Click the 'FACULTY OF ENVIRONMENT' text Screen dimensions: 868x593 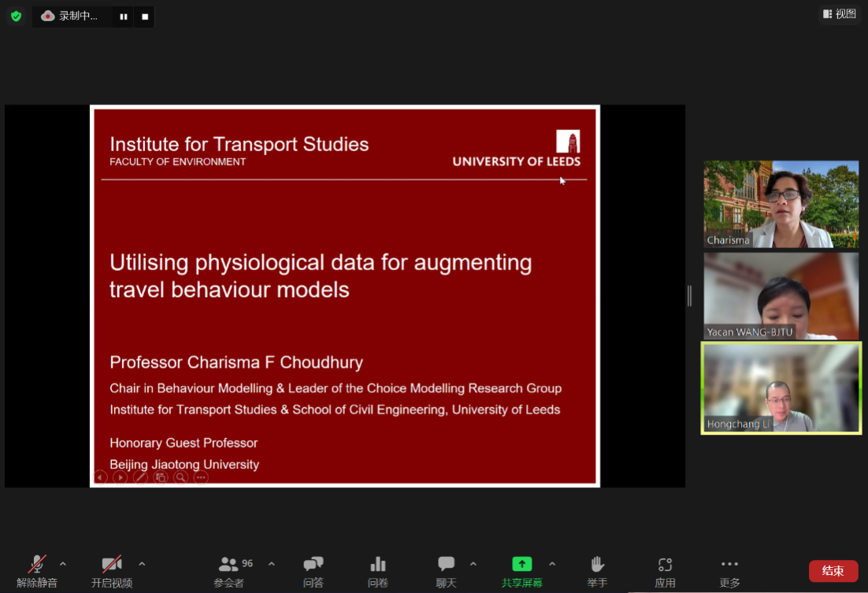coord(178,161)
